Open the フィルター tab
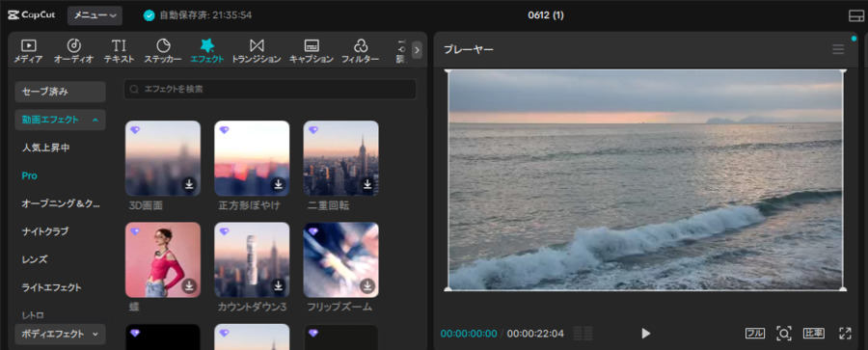868x350 pixels. click(361, 51)
